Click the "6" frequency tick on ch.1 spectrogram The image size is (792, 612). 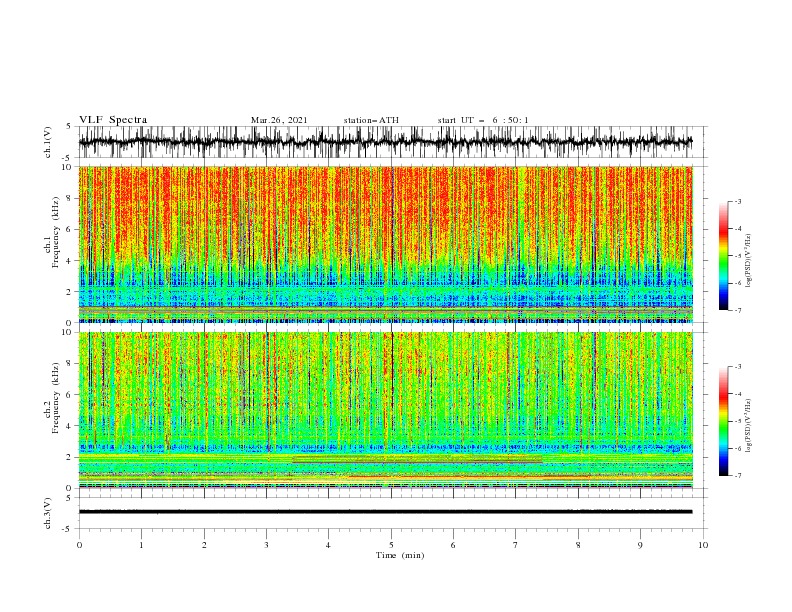click(x=70, y=229)
